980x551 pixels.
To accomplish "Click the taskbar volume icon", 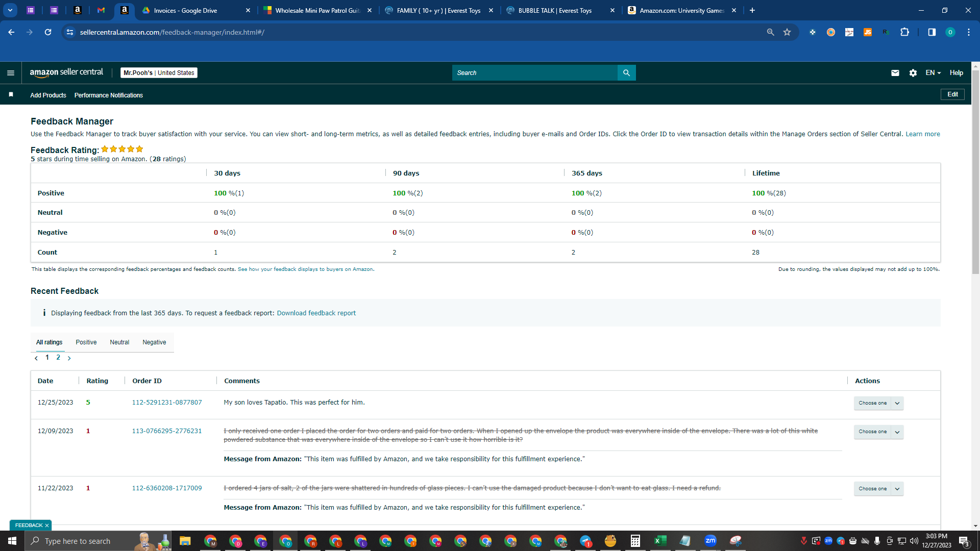I will [914, 541].
